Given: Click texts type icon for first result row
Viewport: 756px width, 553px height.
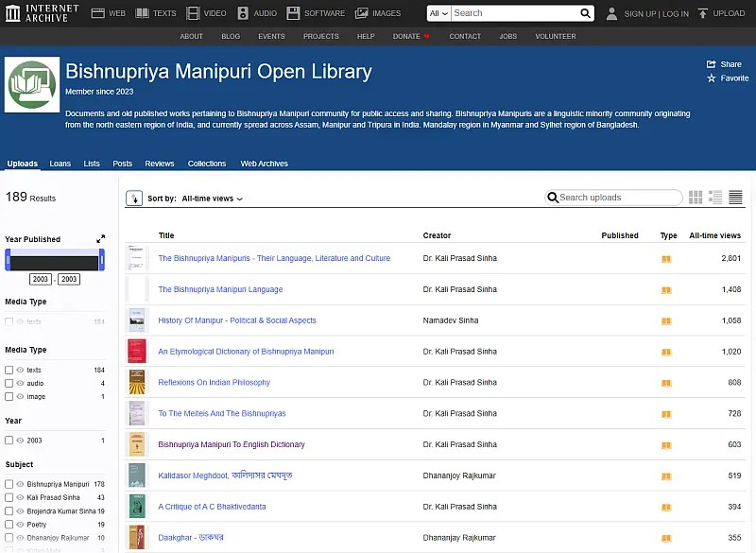Looking at the screenshot, I should (666, 259).
